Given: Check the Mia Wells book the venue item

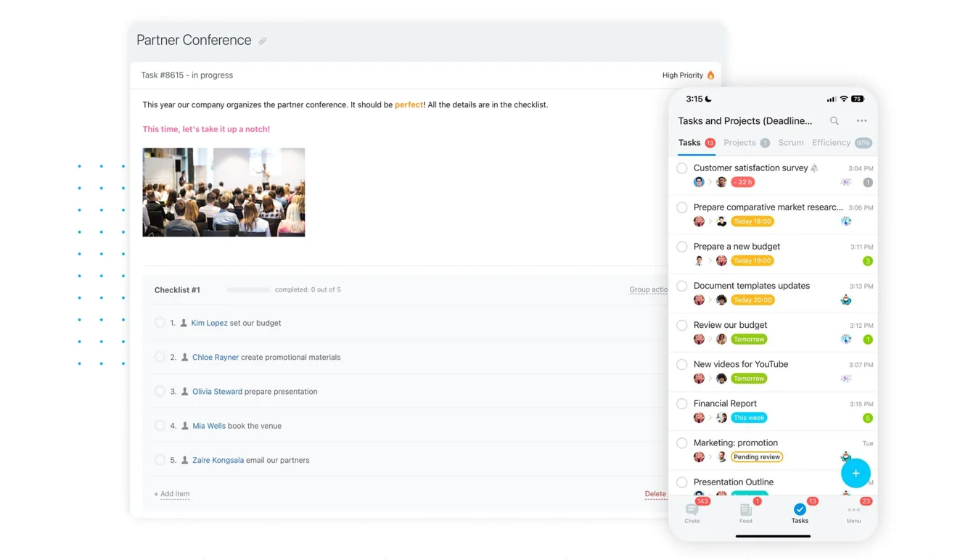Looking at the screenshot, I should tap(160, 425).
